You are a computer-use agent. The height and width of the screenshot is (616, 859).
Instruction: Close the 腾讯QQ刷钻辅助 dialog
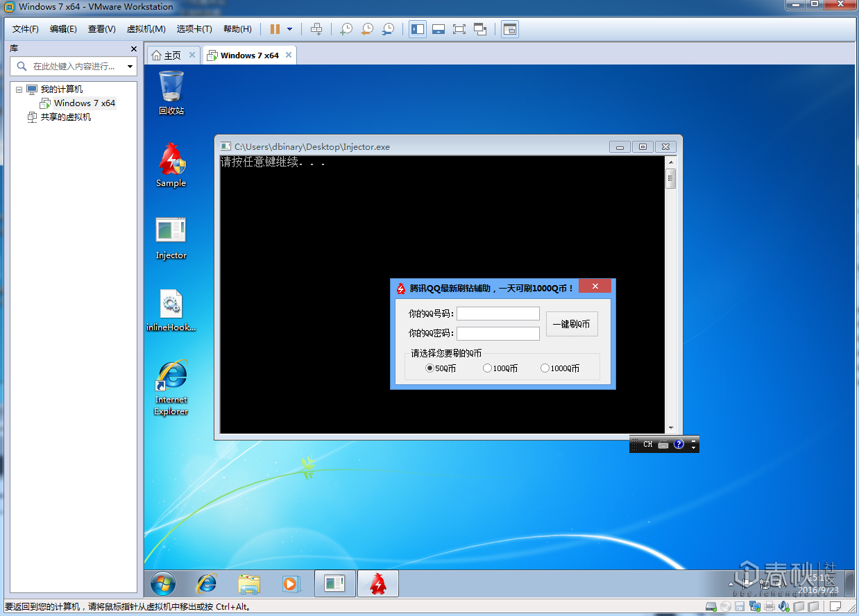point(595,286)
